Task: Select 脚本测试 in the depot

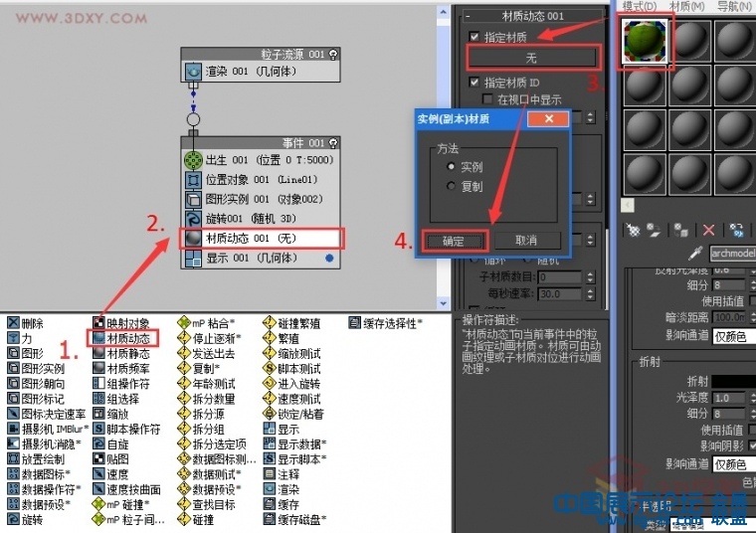Action: pyautogui.click(x=292, y=369)
